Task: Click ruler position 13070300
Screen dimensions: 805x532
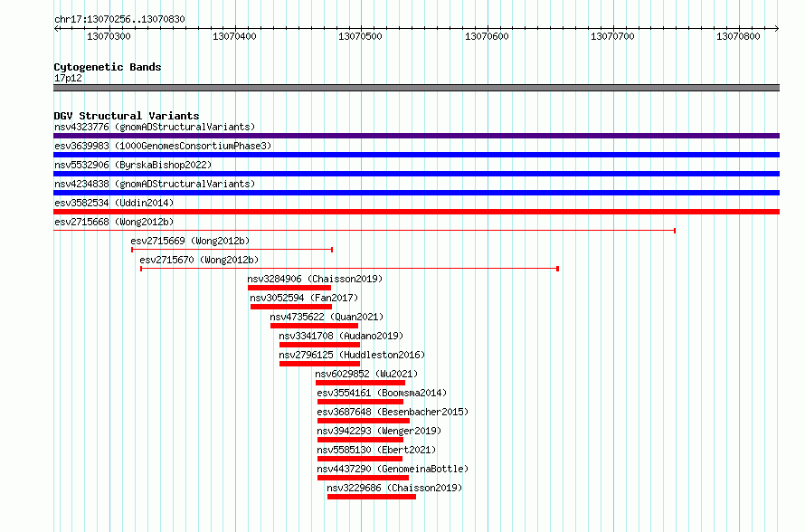Action: click(109, 36)
